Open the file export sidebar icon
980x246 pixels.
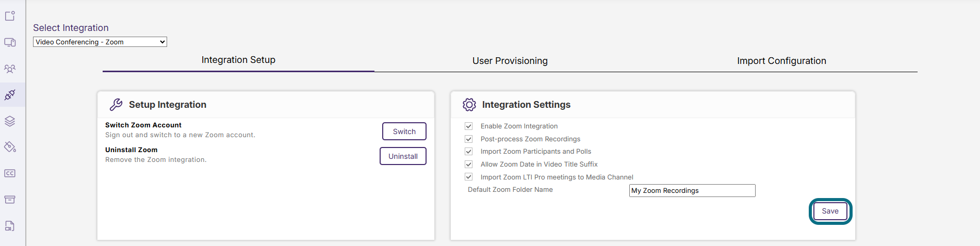click(10, 226)
